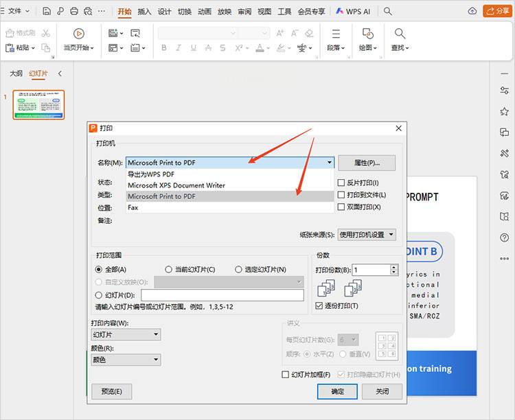The image size is (515, 420).
Task: Enable the 反片打印 checkbox
Action: (x=341, y=183)
